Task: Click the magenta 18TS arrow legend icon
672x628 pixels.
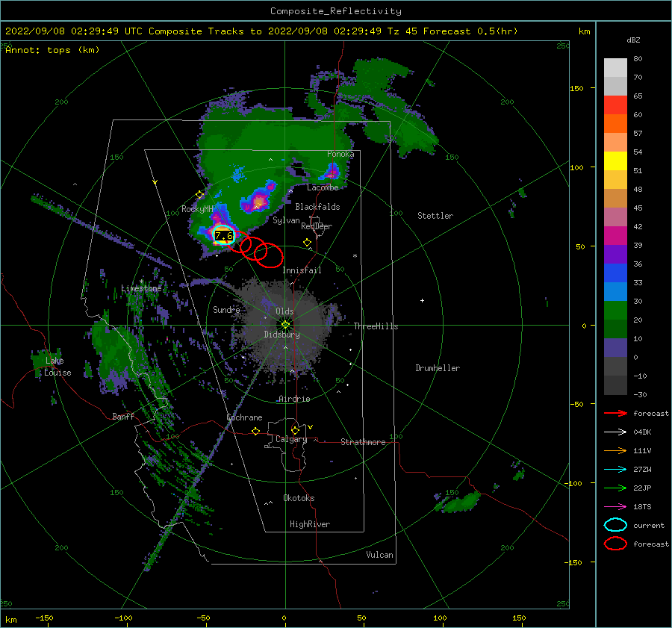Action: (x=615, y=507)
